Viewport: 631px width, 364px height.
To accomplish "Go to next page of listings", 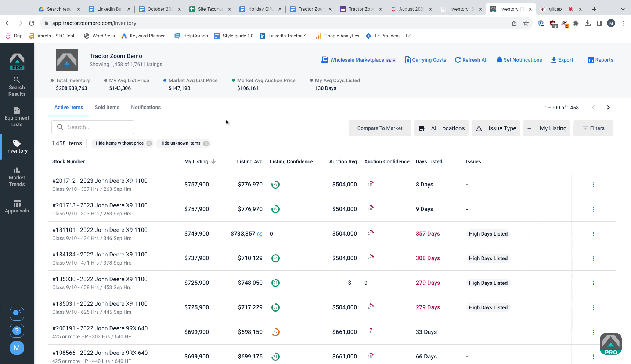I will (608, 108).
